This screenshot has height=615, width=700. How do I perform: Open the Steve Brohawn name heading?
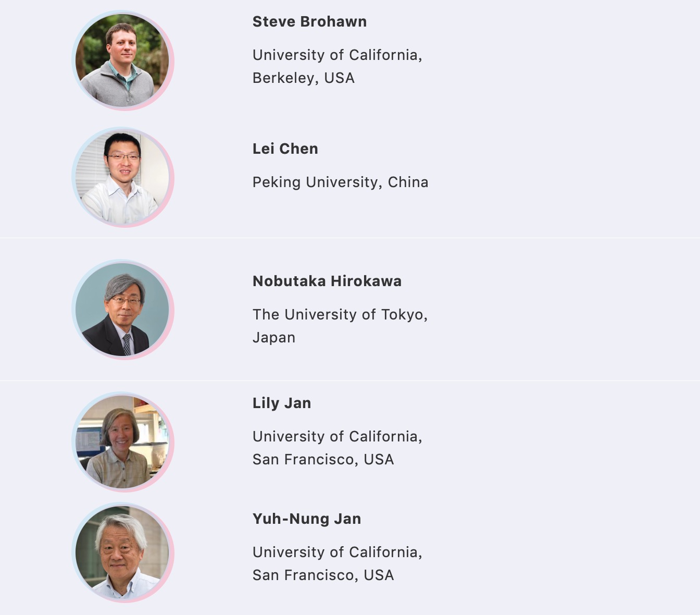309,22
